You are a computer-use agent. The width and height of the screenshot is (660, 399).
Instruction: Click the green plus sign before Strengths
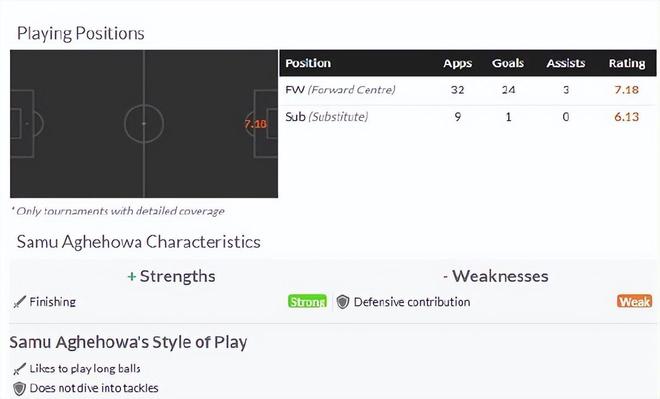point(132,277)
